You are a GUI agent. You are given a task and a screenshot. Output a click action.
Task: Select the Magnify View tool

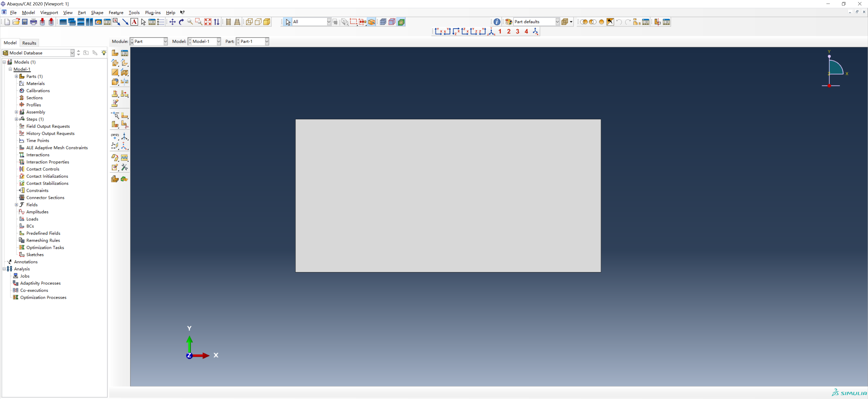(x=190, y=22)
